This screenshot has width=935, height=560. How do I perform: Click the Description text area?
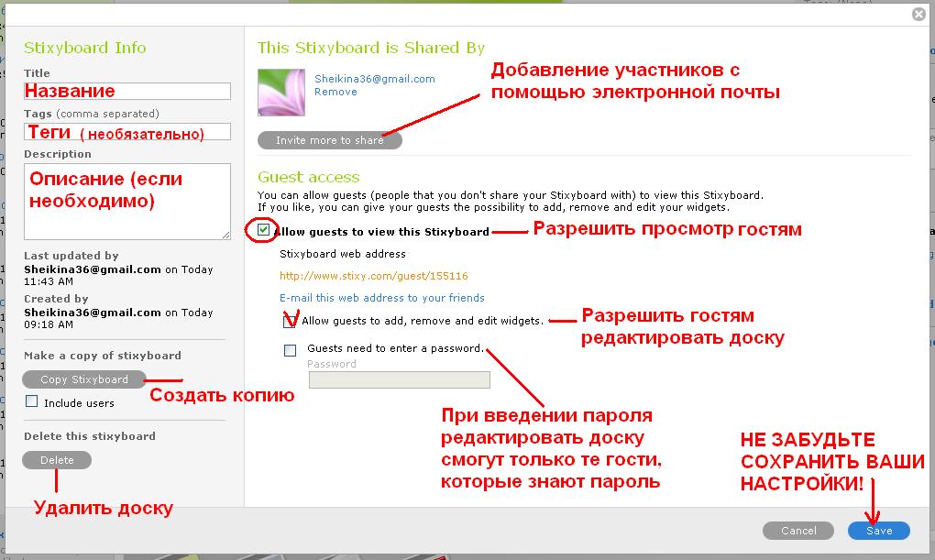[x=127, y=202]
